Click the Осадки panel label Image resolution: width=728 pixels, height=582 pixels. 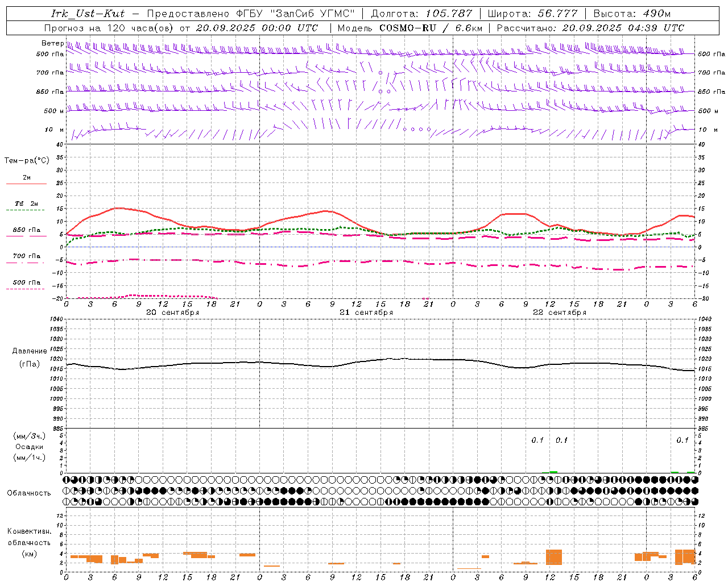pos(30,447)
